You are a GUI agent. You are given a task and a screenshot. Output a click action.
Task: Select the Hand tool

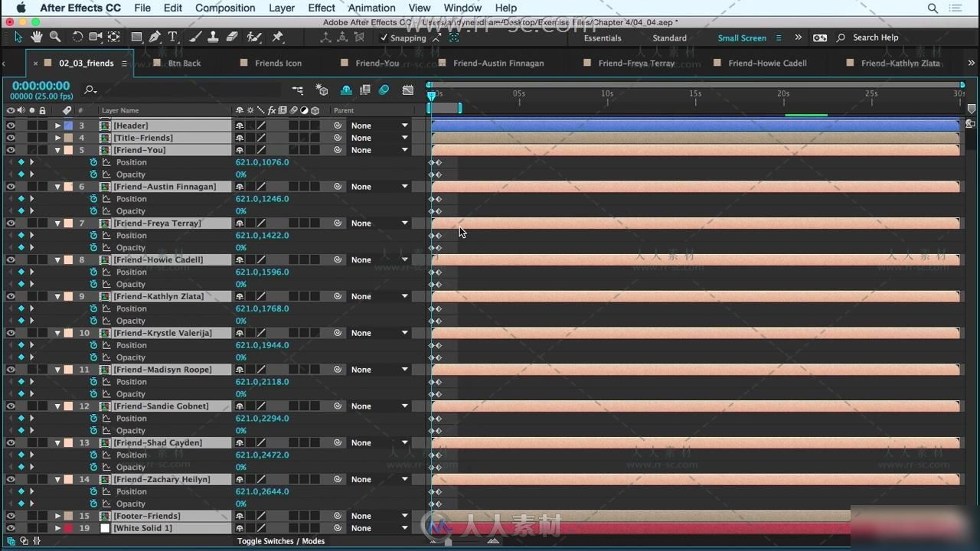pyautogui.click(x=37, y=37)
